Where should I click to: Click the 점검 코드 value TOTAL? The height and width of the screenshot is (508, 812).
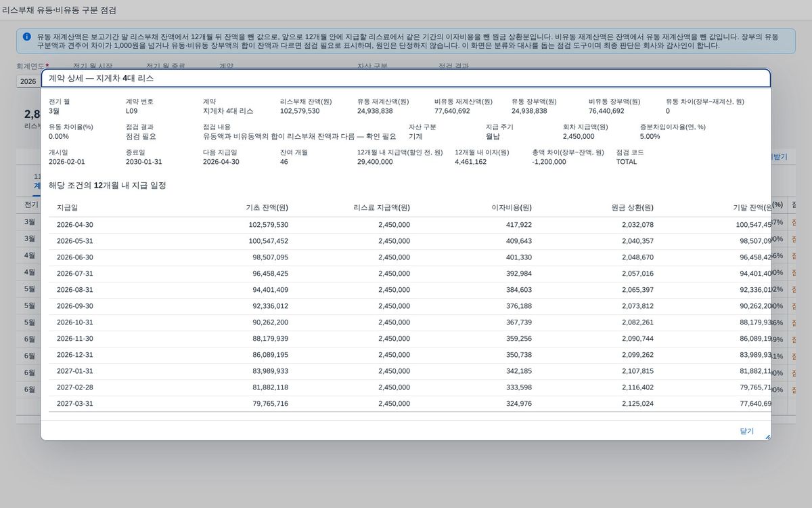pos(627,162)
